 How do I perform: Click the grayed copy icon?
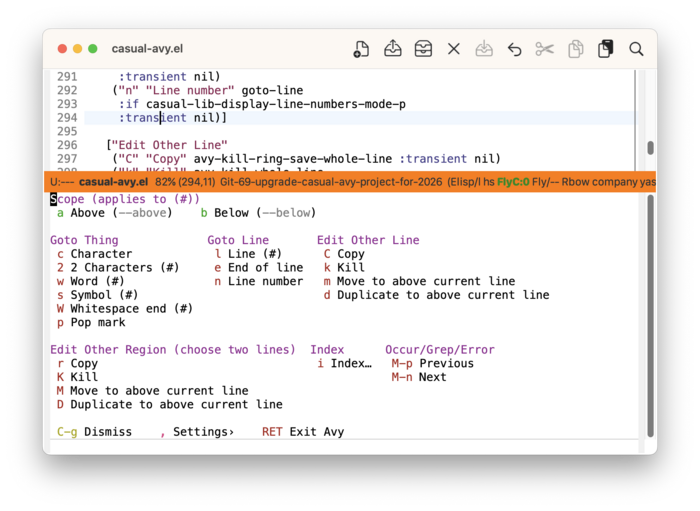575,49
